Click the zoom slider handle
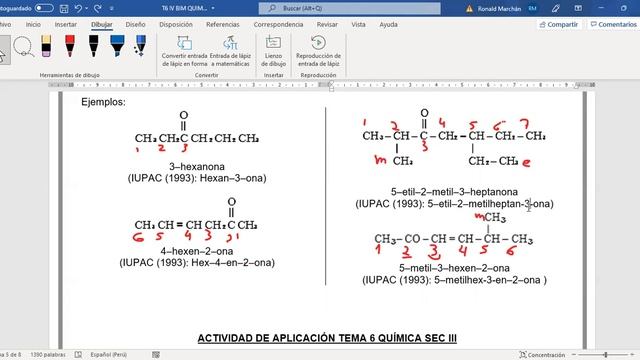The height and width of the screenshot is (360, 640). [606, 355]
